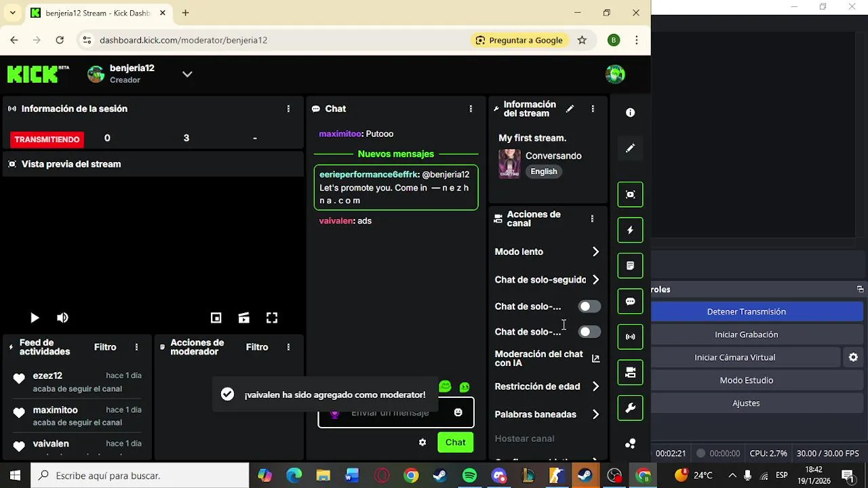This screenshot has height=488, width=868.
Task: Click the Windows search box
Action: click(138, 475)
